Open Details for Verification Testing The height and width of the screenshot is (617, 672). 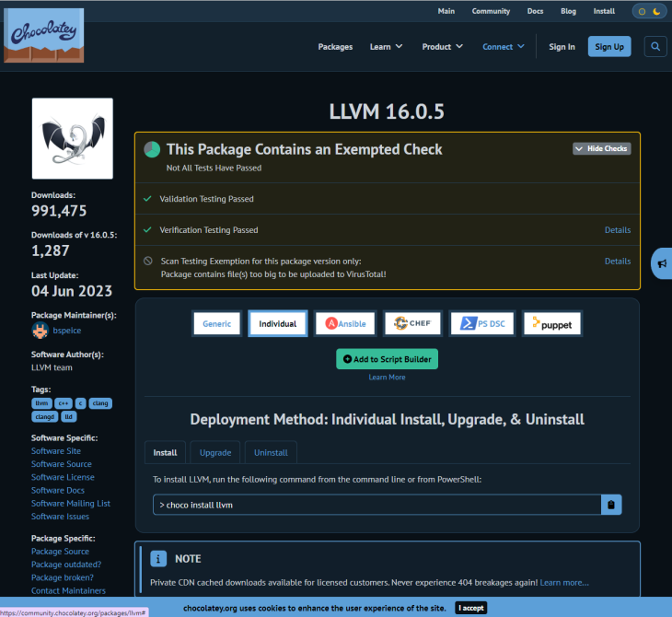[x=618, y=230]
